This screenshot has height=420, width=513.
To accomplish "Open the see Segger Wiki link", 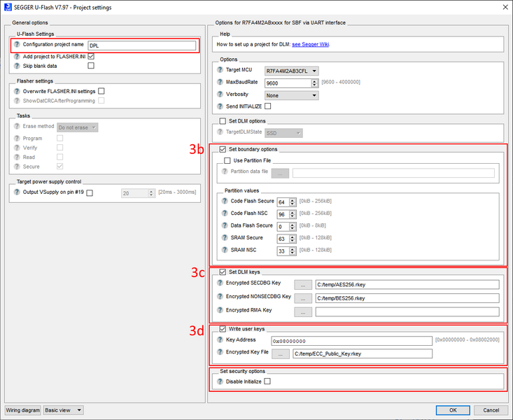I will pos(311,44).
